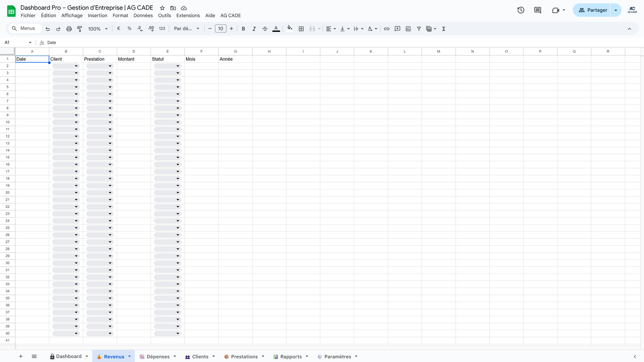Image resolution: width=644 pixels, height=362 pixels.
Task: Open the zoom 100% dropdown
Action: point(98,29)
